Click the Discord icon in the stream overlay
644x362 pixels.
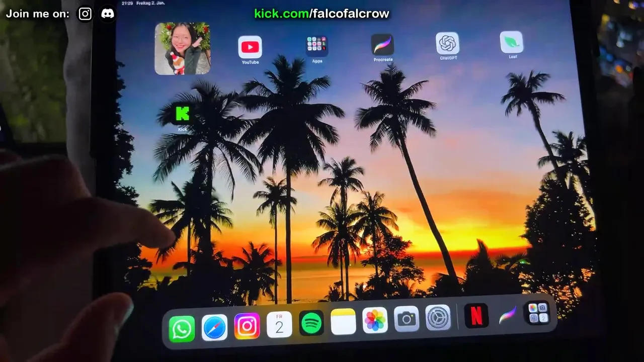pyautogui.click(x=107, y=14)
